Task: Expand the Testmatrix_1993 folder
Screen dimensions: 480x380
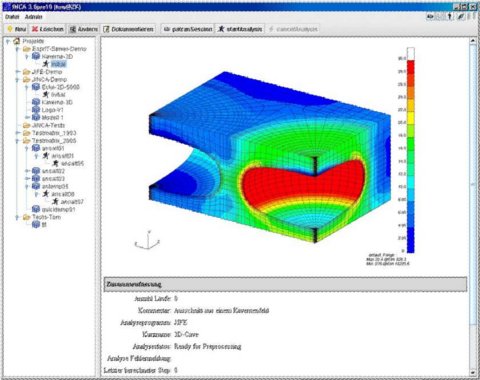Action: click(17, 133)
